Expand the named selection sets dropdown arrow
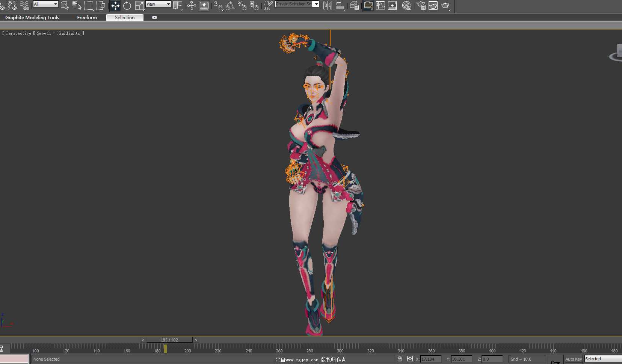 [316, 4]
